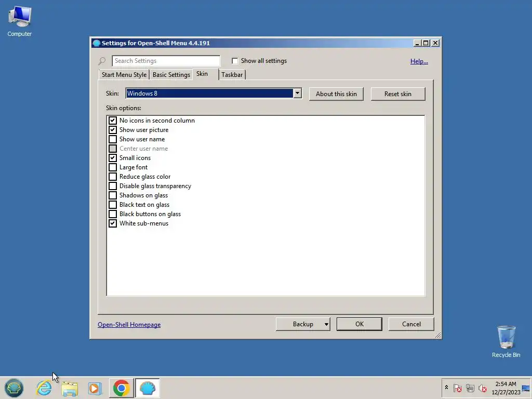Click the search magnifier icon
The height and width of the screenshot is (399, 532).
coord(102,61)
